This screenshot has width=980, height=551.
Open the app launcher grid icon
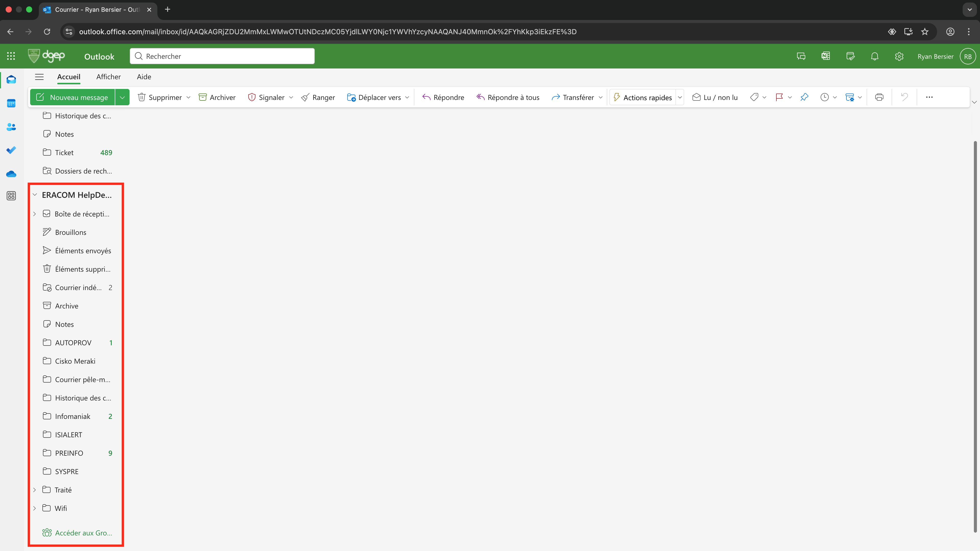[x=11, y=56]
